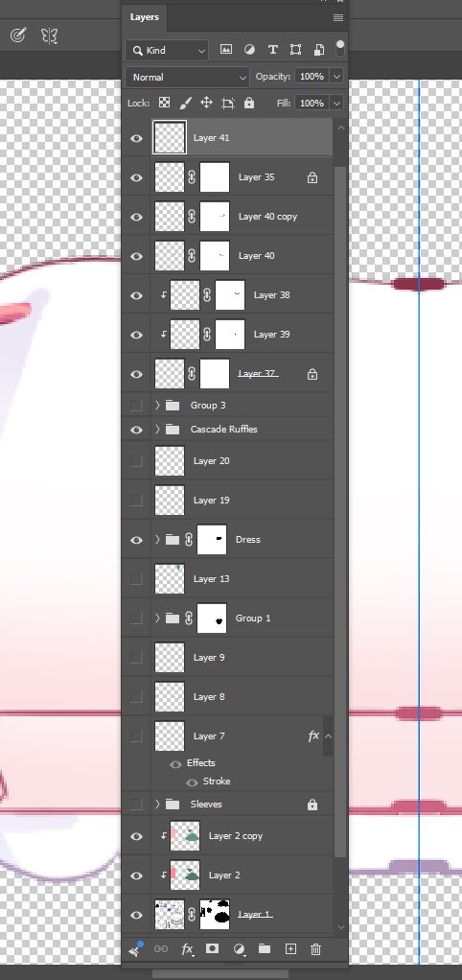Click the link layers icon at bottom
This screenshot has height=980, width=462.
(160, 948)
